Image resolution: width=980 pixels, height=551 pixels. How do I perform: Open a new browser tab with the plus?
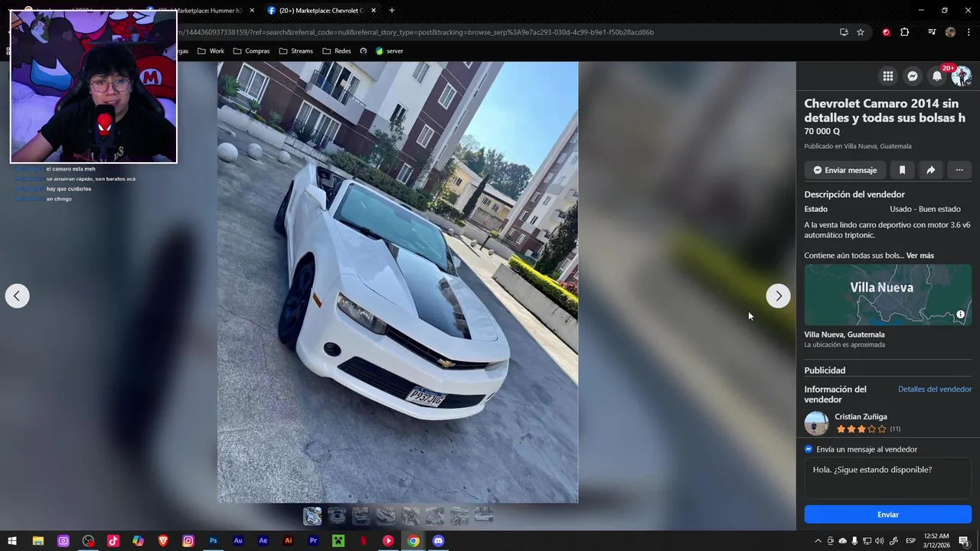click(392, 11)
